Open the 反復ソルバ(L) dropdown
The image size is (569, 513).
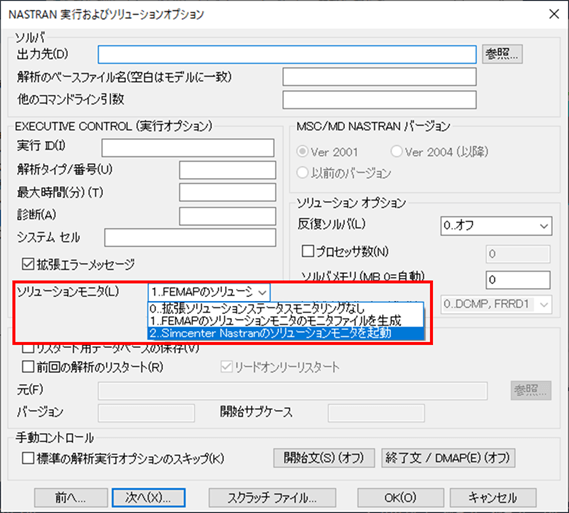[x=496, y=226]
